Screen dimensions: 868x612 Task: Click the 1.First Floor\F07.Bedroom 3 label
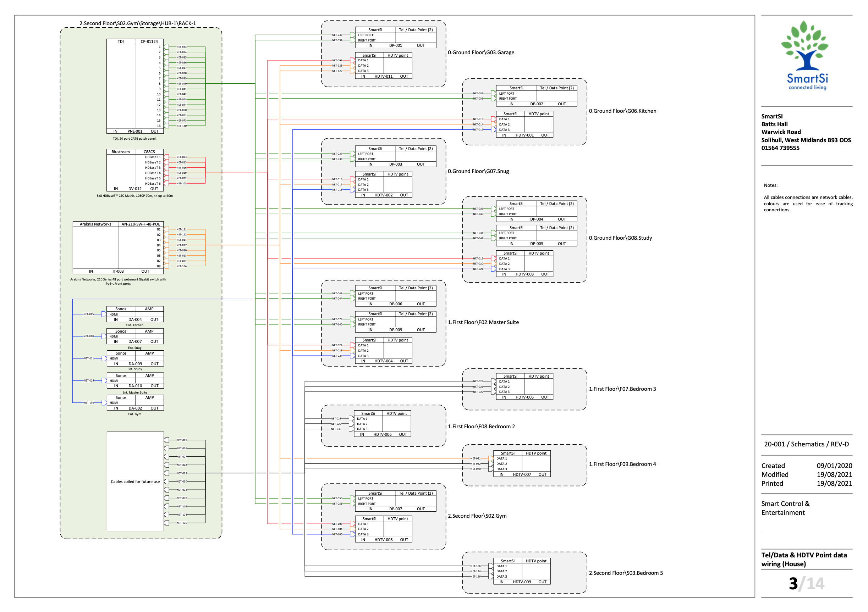point(622,389)
